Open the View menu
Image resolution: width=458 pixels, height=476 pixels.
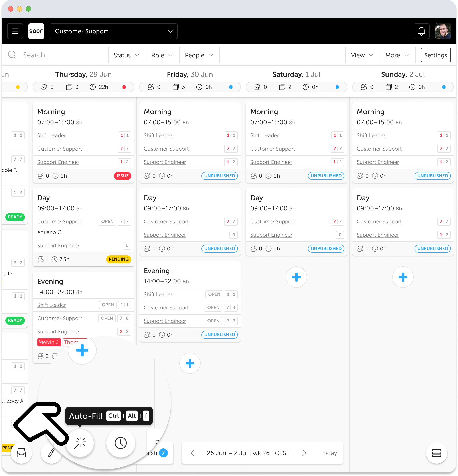pyautogui.click(x=362, y=55)
